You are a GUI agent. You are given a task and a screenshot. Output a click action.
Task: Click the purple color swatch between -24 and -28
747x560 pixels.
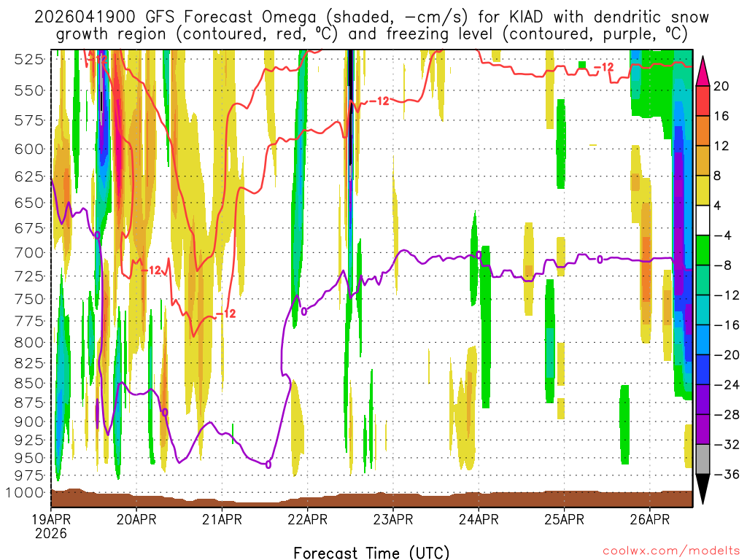[x=703, y=400]
